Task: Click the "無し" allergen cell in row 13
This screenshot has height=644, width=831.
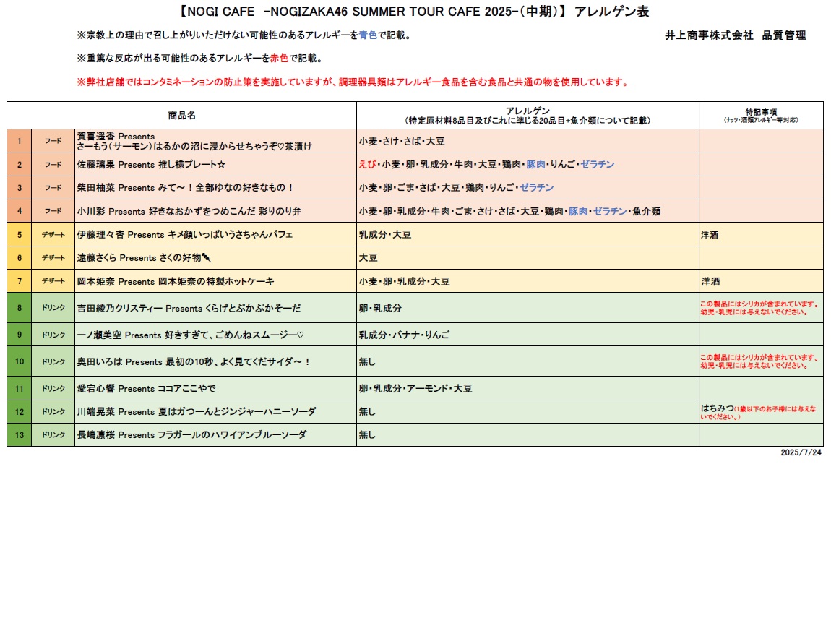Action: tap(528, 434)
